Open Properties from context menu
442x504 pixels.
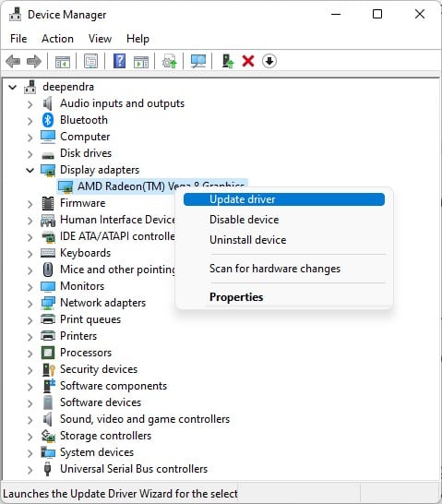[x=284, y=297]
